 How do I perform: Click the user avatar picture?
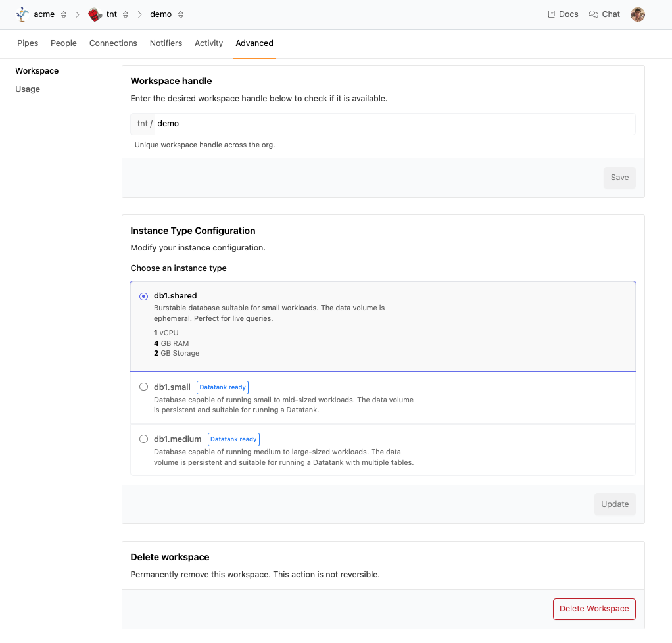(x=637, y=14)
